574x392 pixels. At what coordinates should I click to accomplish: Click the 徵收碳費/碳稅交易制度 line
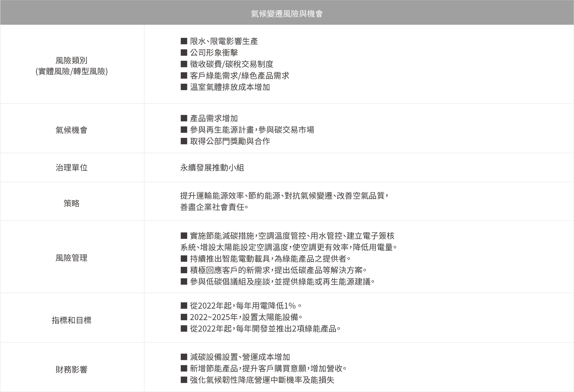point(231,64)
